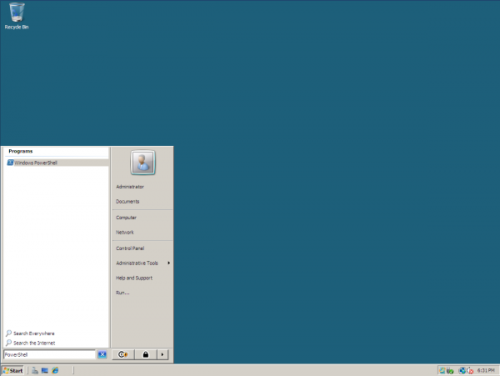Click the muted volume tray icon
The width and height of the screenshot is (500, 376).
point(470,371)
